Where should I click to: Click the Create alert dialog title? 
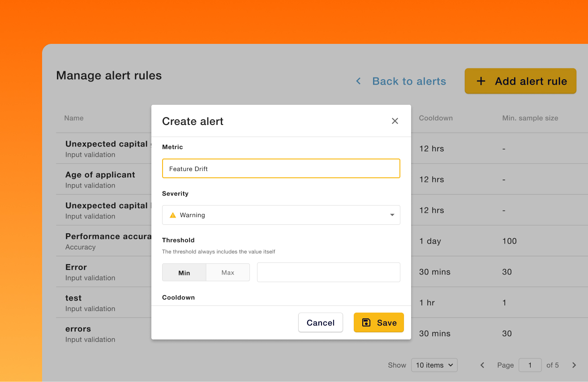click(x=193, y=121)
